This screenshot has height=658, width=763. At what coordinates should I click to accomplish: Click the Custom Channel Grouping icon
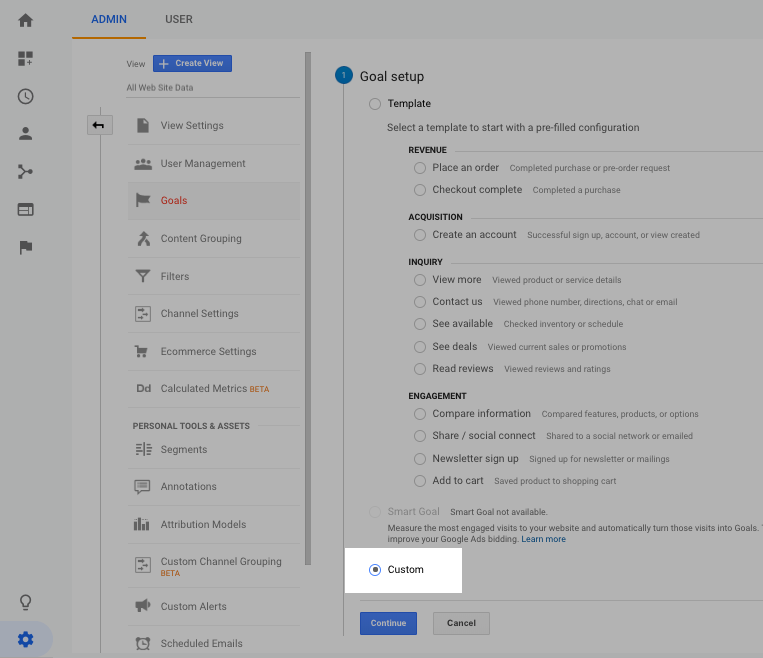[x=143, y=565]
